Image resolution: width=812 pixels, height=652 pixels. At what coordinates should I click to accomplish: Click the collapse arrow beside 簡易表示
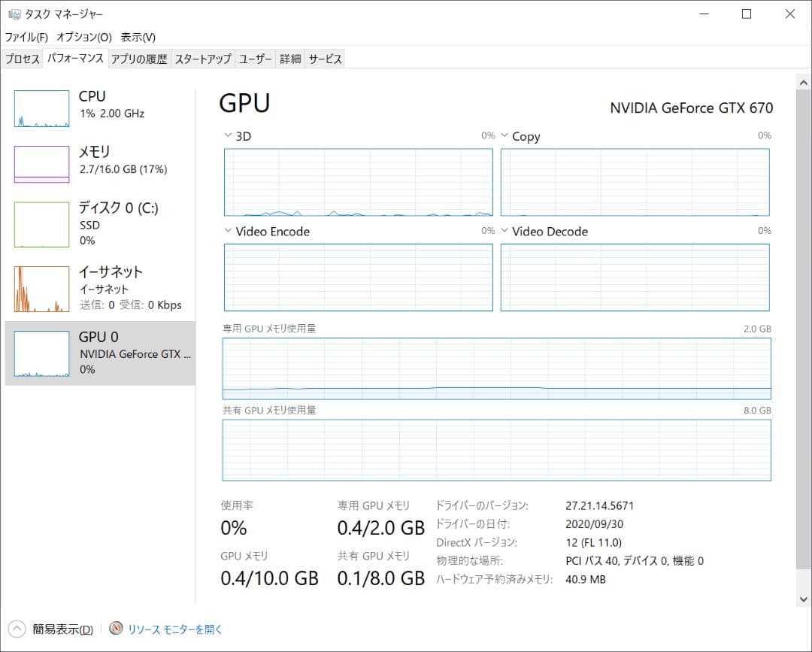pos(17,629)
